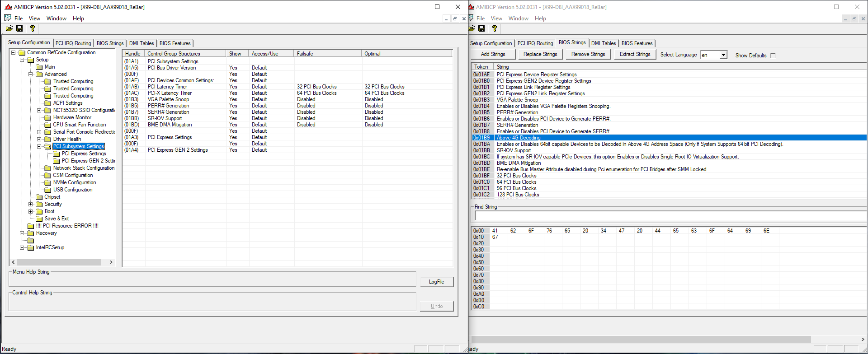Image resolution: width=868 pixels, height=354 pixels.
Task: Expand the IntelRCSetup tree node
Action: 22,247
